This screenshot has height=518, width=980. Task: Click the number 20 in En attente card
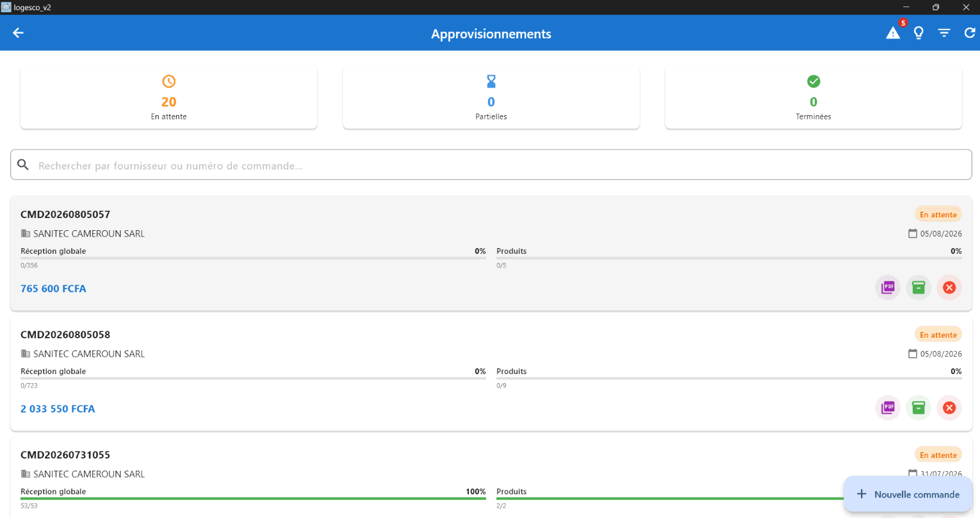(169, 102)
